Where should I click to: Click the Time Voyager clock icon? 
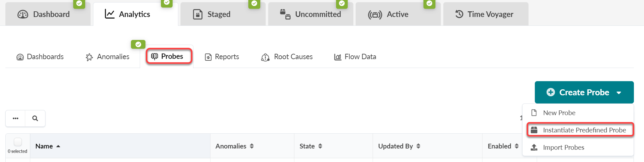point(459,14)
